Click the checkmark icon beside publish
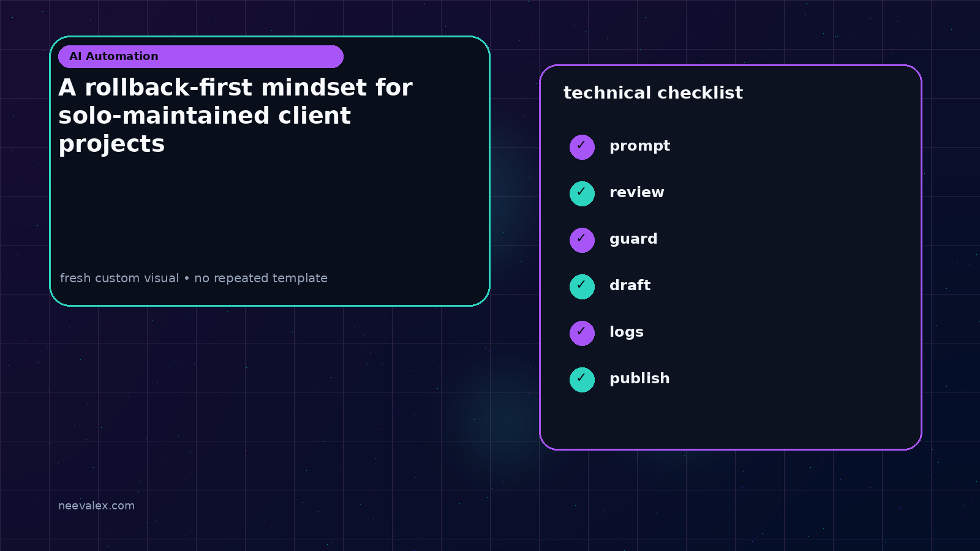The width and height of the screenshot is (980, 551). point(582,380)
